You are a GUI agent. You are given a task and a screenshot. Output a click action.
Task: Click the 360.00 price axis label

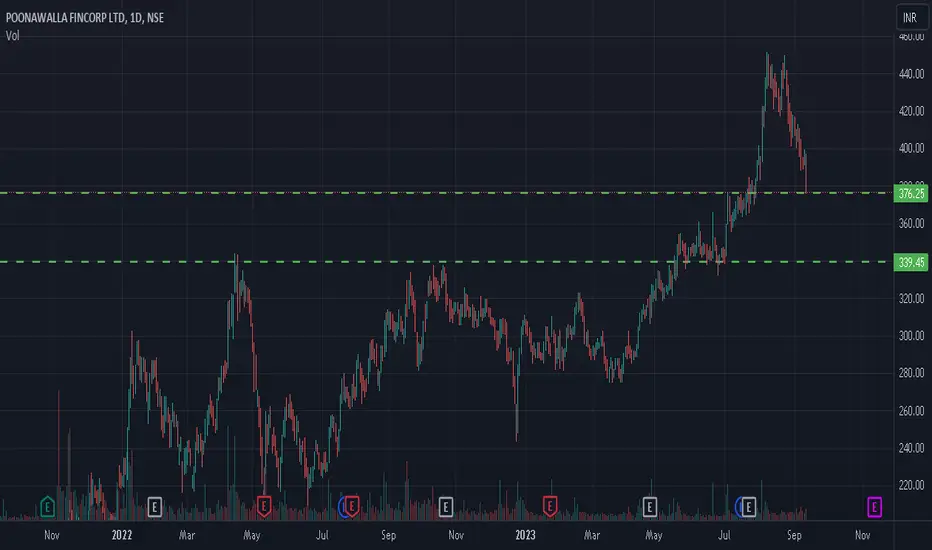coord(911,224)
